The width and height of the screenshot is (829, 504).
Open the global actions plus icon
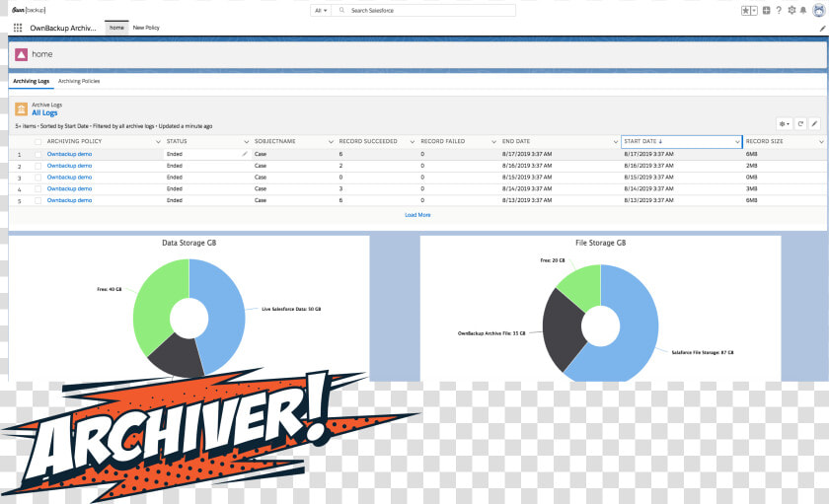coord(766,10)
